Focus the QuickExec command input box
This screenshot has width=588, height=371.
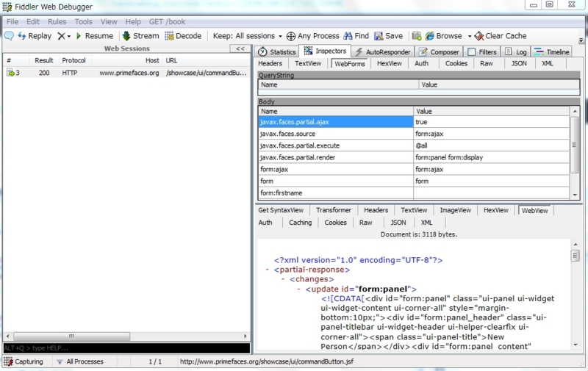(126, 348)
